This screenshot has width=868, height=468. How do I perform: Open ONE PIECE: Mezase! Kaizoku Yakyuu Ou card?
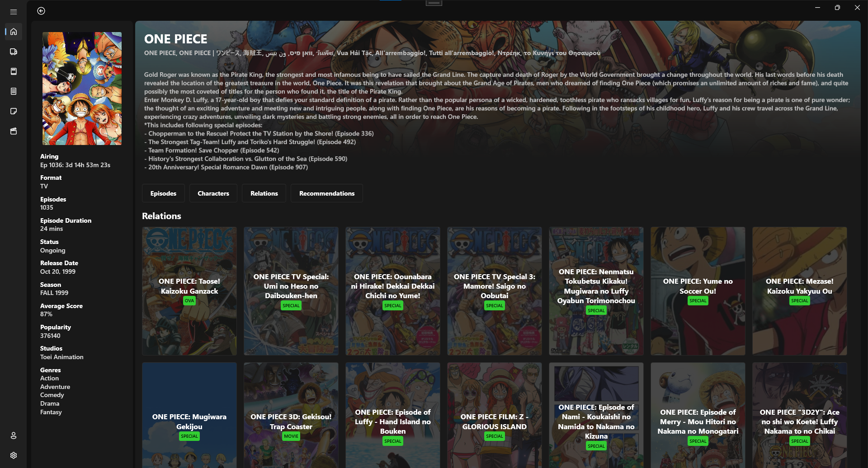pos(800,291)
